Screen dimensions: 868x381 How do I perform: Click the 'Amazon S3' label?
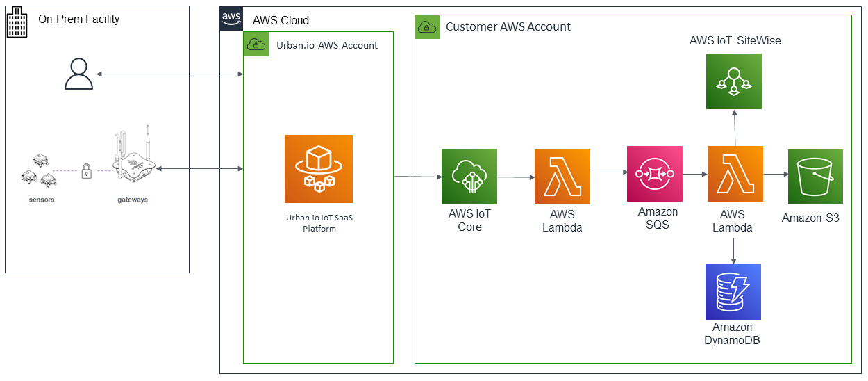pyautogui.click(x=810, y=218)
